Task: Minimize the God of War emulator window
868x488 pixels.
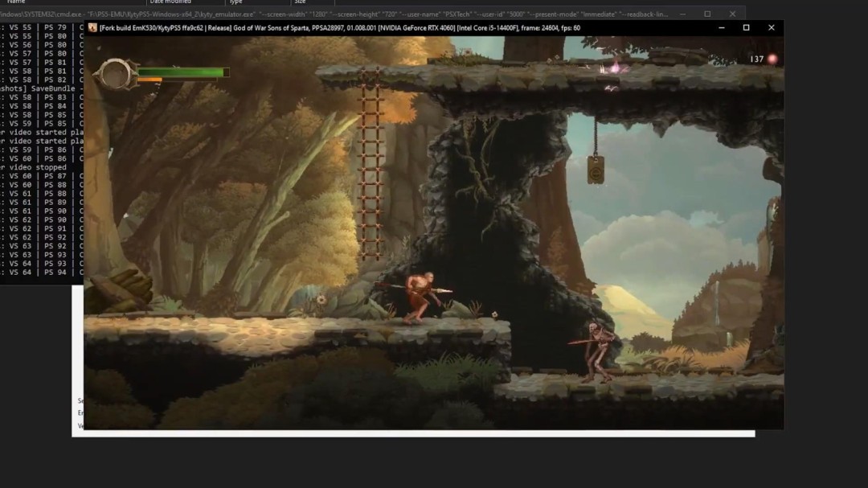Action: (721, 27)
